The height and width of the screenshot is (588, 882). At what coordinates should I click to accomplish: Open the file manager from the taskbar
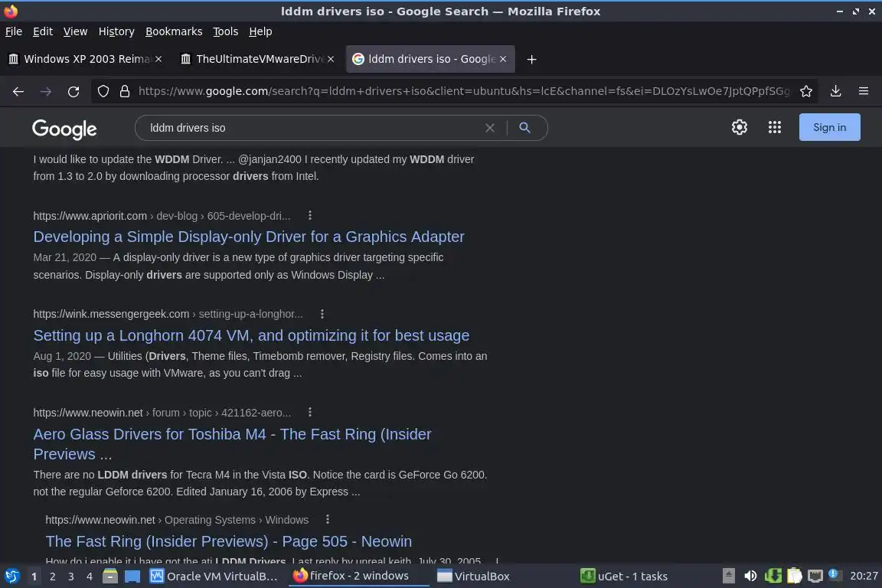(110, 576)
